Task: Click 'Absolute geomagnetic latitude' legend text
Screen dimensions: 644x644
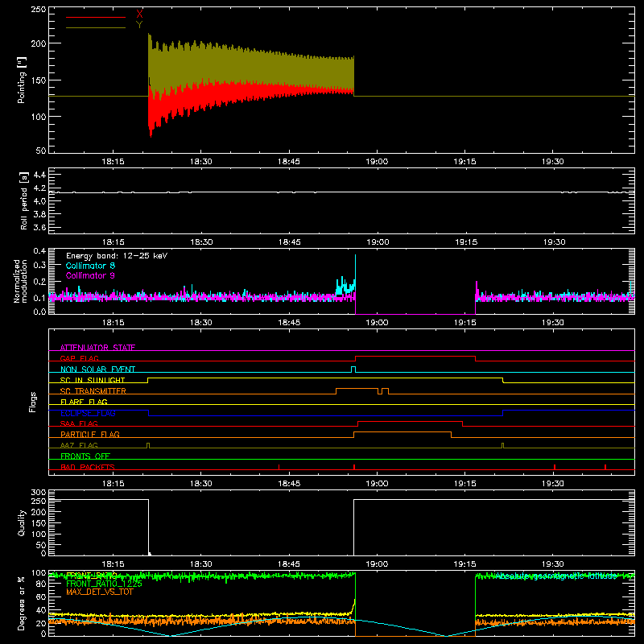Action: coord(556,576)
